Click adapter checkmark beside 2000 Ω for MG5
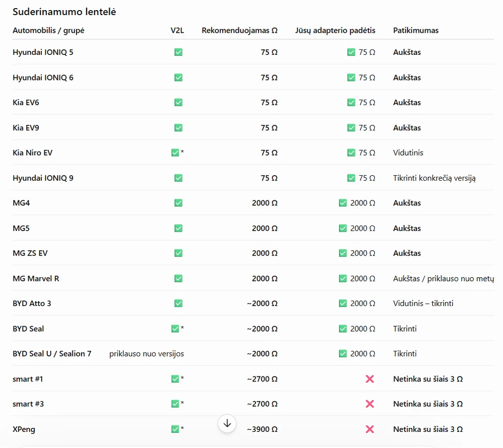This screenshot has height=448, width=503. 343,228
